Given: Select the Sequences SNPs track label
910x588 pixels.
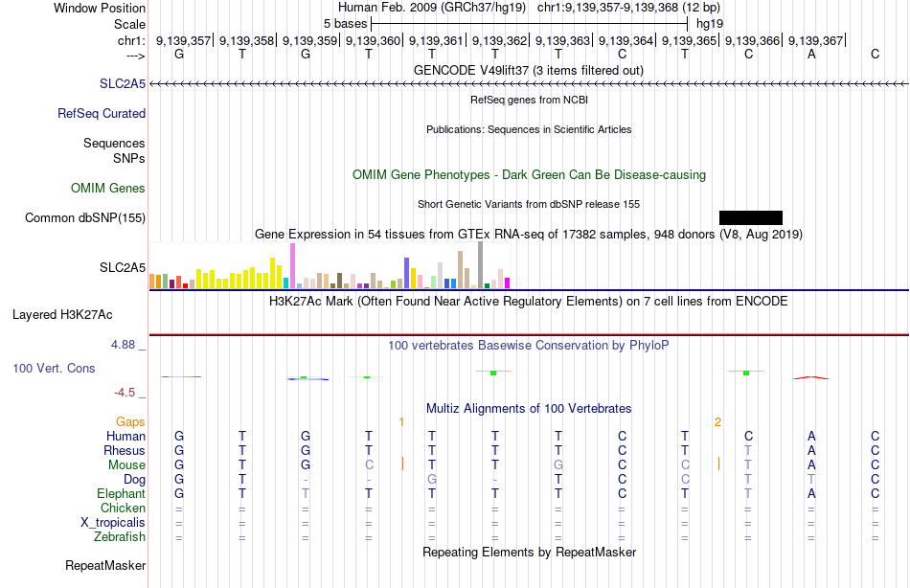Looking at the screenshot, I should click(114, 150).
